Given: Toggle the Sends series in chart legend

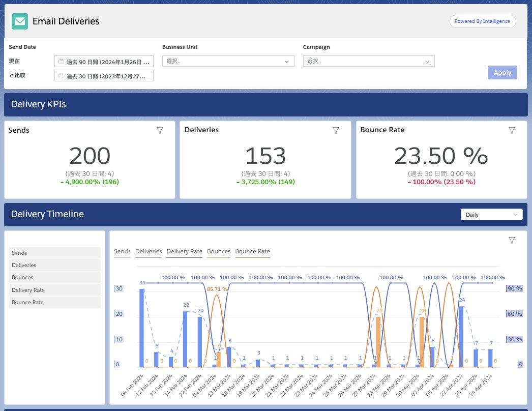Looking at the screenshot, I should pyautogui.click(x=122, y=251).
